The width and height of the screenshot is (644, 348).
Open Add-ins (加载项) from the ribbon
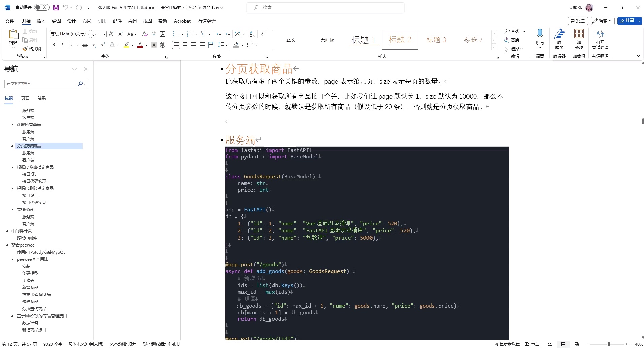pos(579,40)
